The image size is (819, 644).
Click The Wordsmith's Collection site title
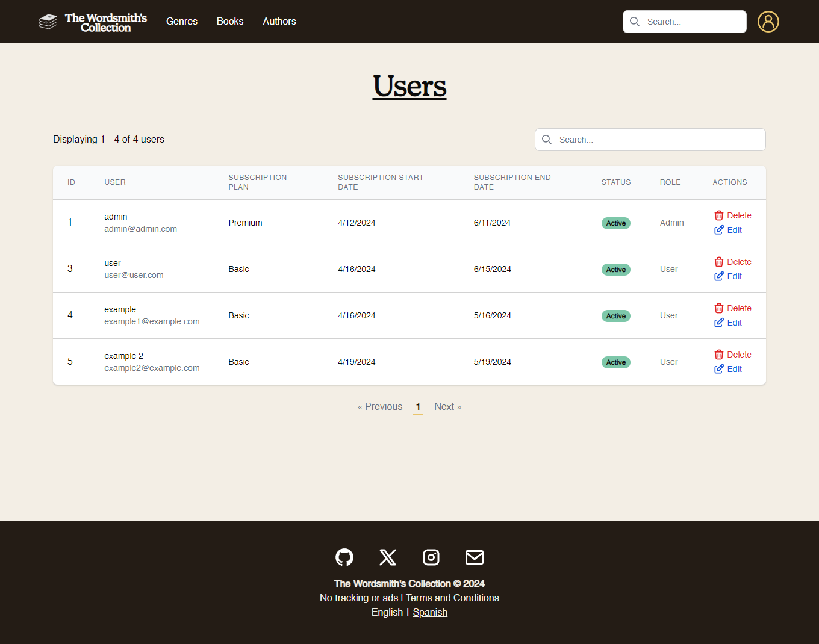pyautogui.click(x=106, y=22)
